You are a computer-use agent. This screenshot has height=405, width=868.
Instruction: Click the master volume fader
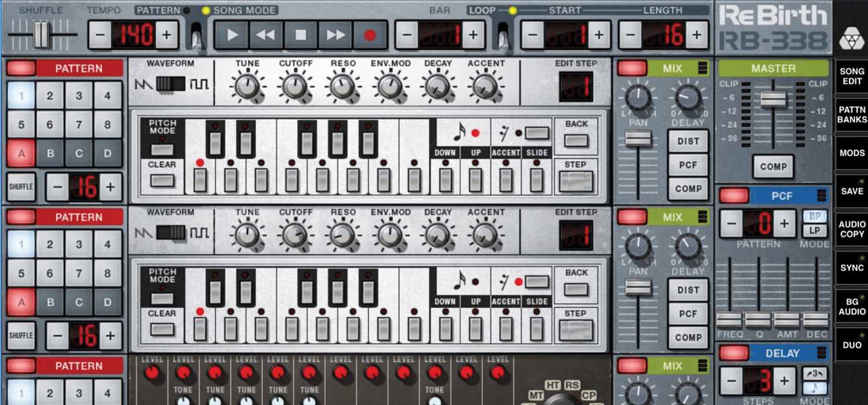tap(773, 100)
